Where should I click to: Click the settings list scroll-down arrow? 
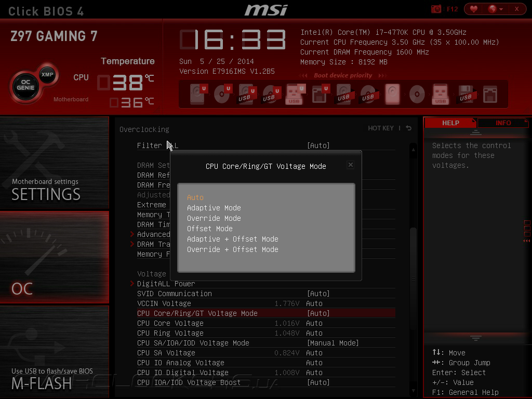[413, 391]
